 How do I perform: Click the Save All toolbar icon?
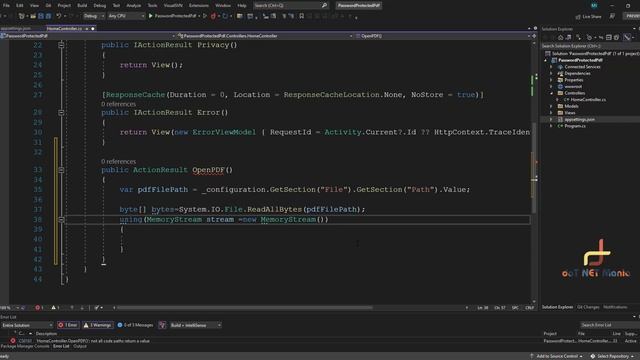(48, 16)
